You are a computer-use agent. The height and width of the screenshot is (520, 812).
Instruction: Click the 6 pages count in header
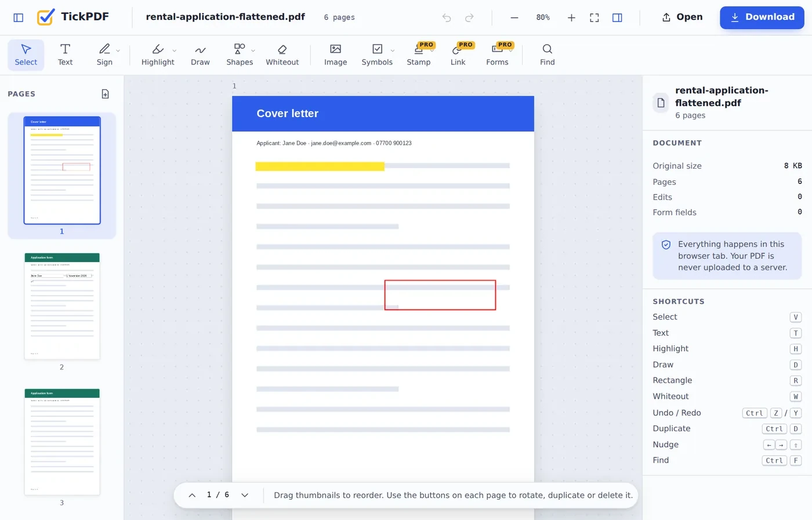click(339, 17)
